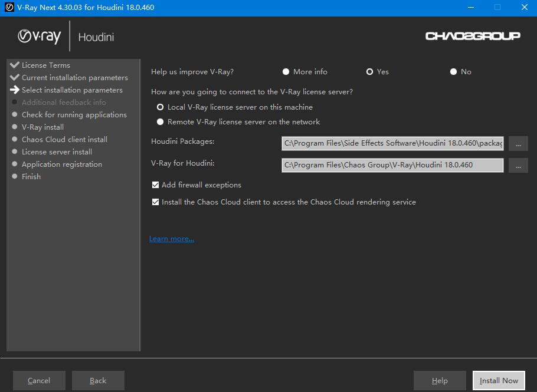Click the Current installation parameters step
This screenshot has height=392, width=537.
click(75, 78)
